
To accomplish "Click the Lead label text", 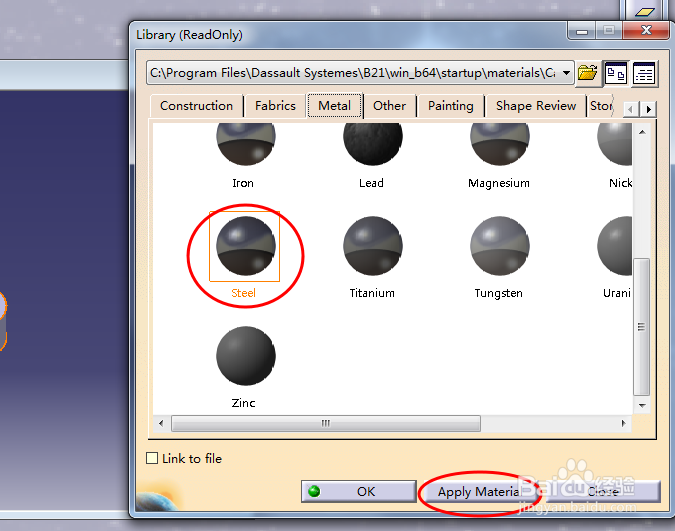I will pos(371,183).
